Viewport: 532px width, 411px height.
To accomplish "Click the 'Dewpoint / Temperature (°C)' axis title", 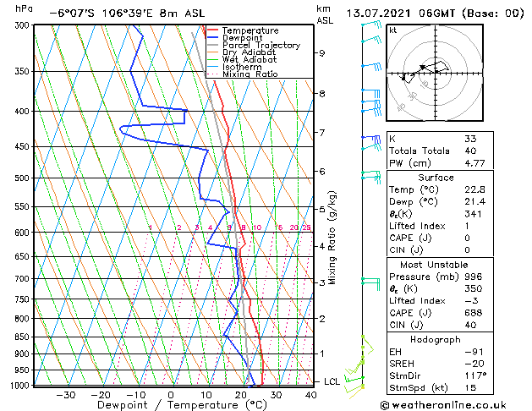I will pos(182,405).
